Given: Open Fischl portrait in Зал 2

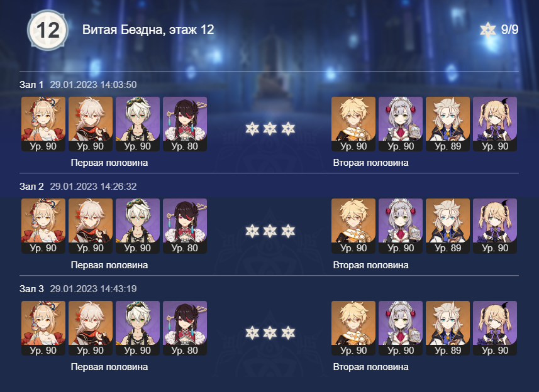Looking at the screenshot, I should coord(495,226).
